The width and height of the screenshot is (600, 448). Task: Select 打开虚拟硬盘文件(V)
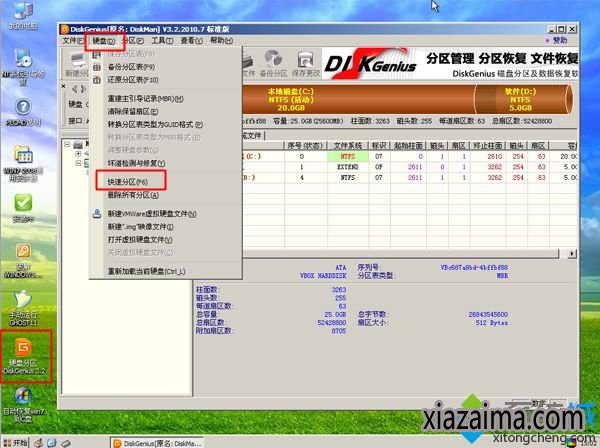(140, 240)
